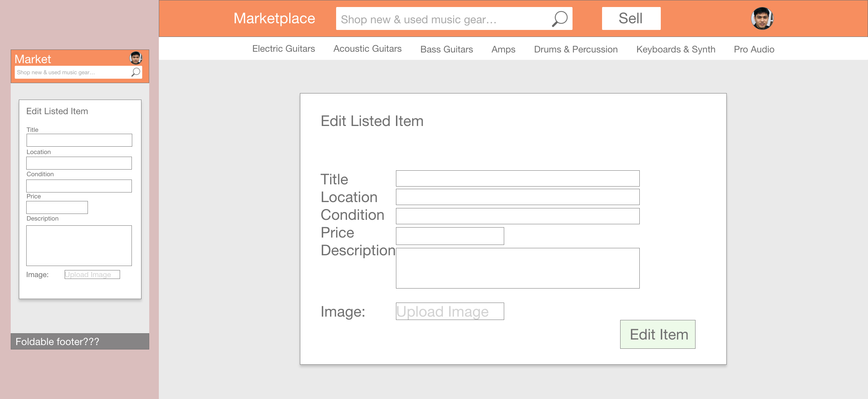Click the mobile Description text area
Image resolution: width=868 pixels, height=399 pixels.
[x=79, y=246]
